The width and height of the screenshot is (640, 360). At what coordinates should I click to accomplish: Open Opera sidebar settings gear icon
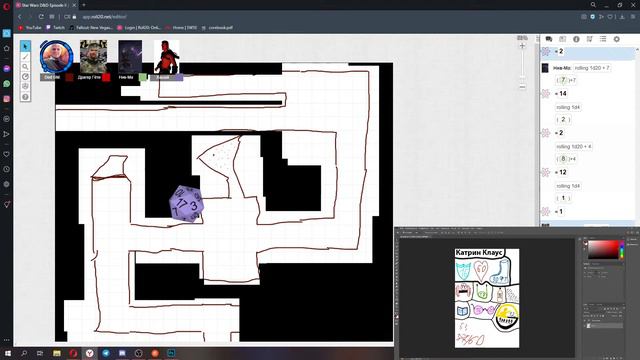click(x=7, y=184)
